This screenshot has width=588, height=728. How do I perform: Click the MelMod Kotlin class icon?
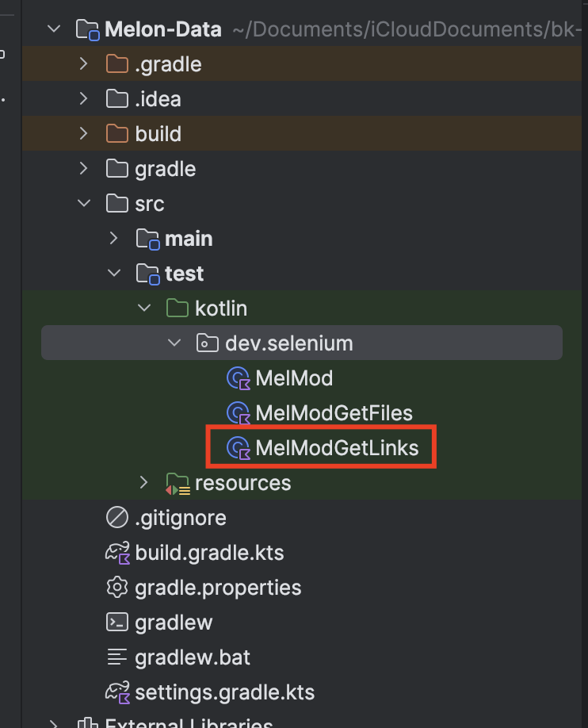coord(239,378)
